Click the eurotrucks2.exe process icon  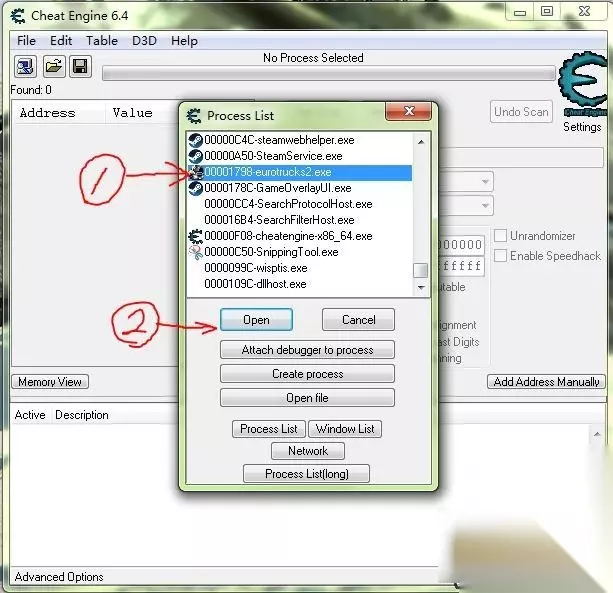click(195, 172)
